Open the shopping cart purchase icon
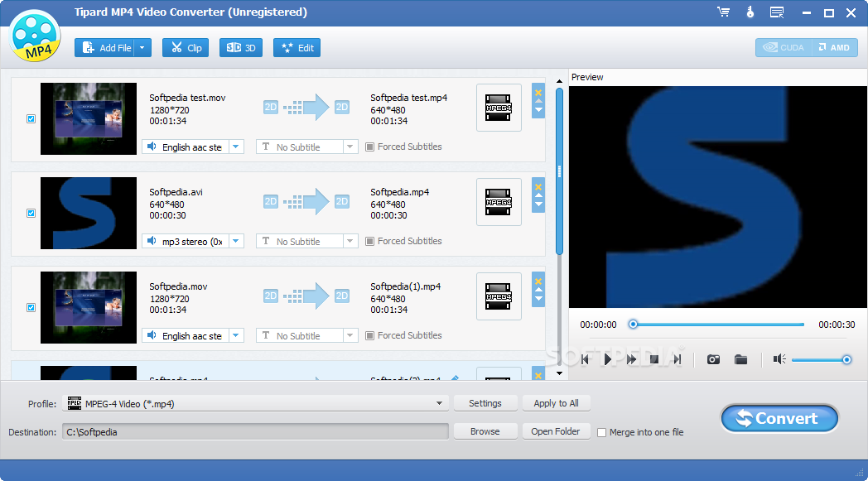This screenshot has height=481, width=868. click(x=724, y=12)
